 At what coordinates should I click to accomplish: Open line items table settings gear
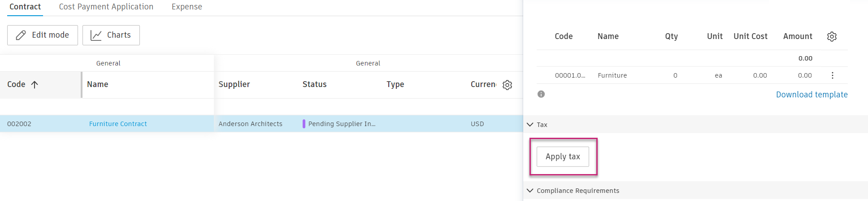pyautogui.click(x=832, y=37)
